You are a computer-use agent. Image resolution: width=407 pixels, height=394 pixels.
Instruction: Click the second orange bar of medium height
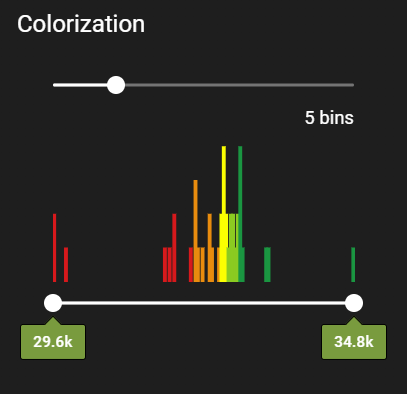tap(210, 248)
